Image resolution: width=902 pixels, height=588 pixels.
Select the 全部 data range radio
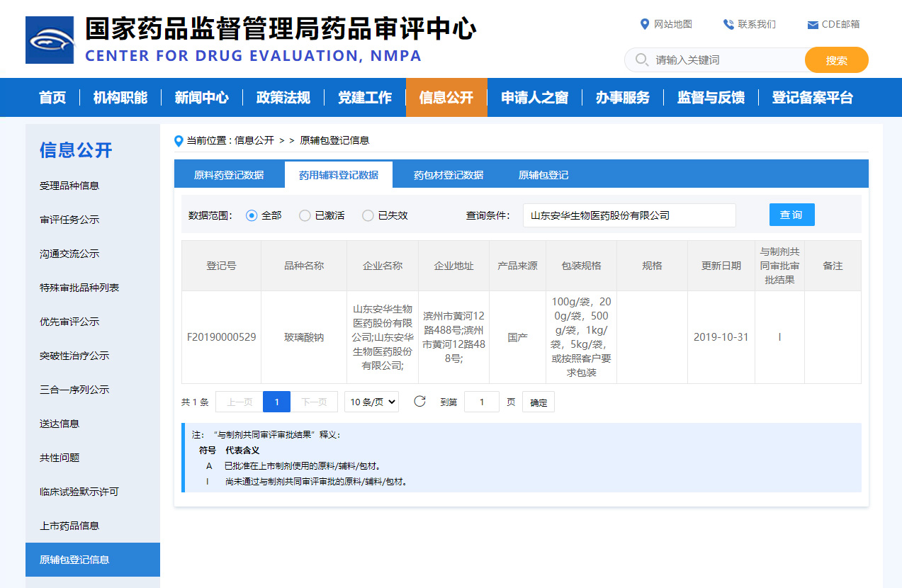click(252, 215)
